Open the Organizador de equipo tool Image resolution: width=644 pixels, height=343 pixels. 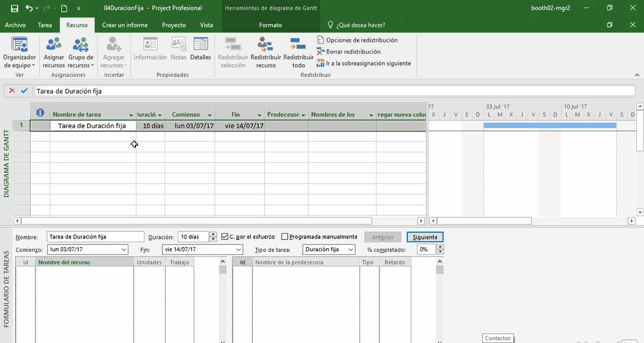[x=19, y=52]
